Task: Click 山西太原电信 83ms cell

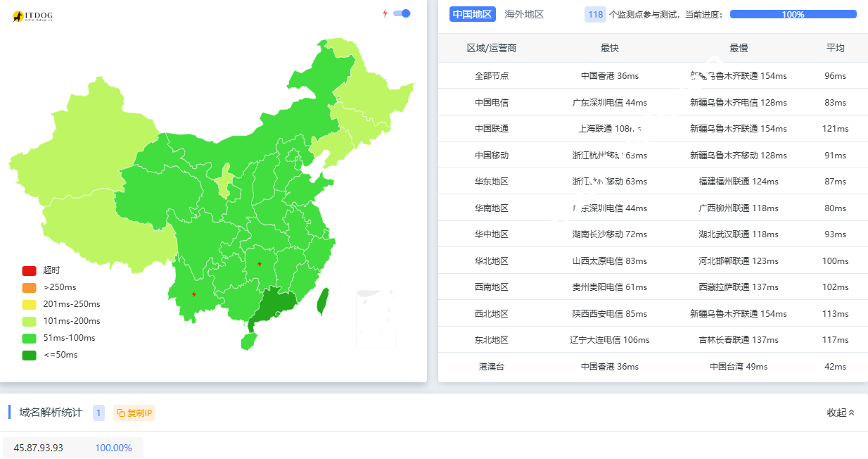Action: [x=610, y=260]
